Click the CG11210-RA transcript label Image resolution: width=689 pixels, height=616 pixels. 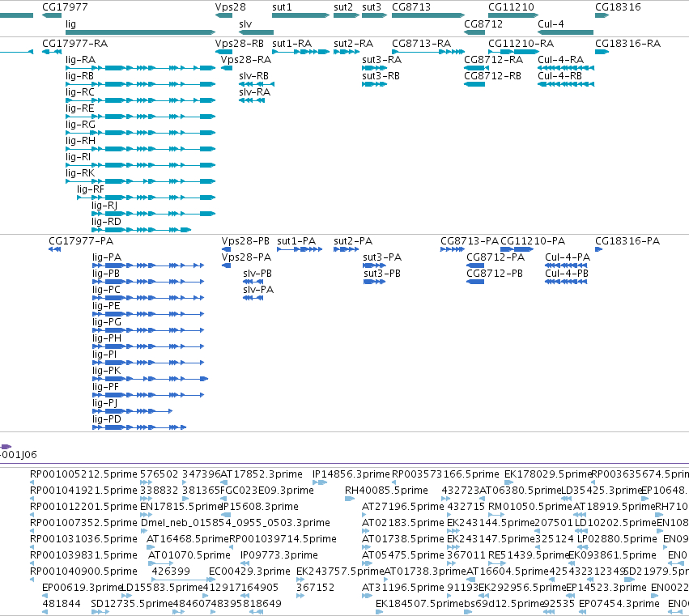click(521, 44)
